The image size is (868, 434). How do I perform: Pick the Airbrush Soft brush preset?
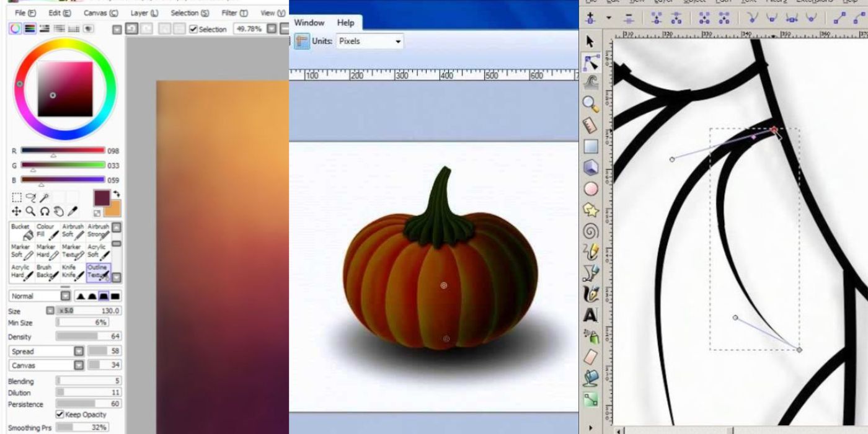click(72, 232)
